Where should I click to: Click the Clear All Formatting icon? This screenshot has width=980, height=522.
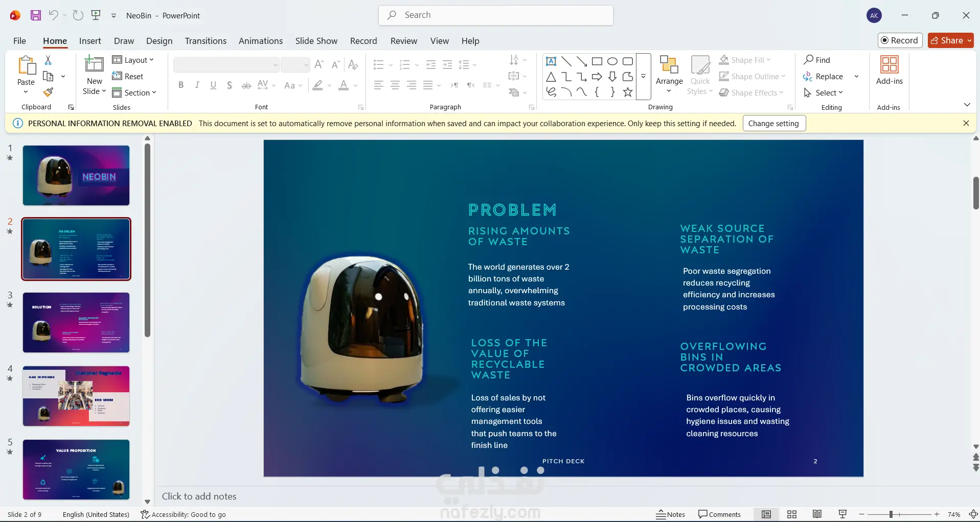coord(353,64)
